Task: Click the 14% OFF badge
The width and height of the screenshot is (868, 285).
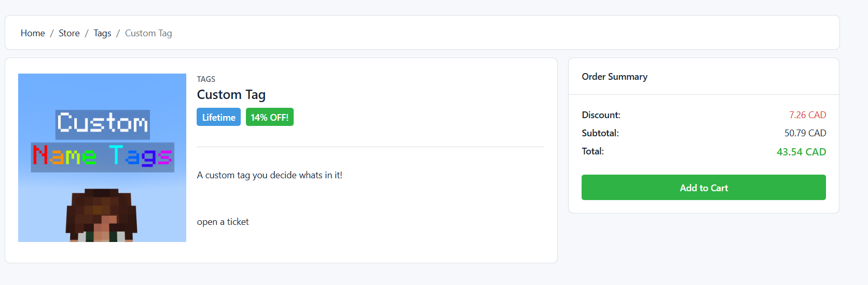Action: click(270, 117)
